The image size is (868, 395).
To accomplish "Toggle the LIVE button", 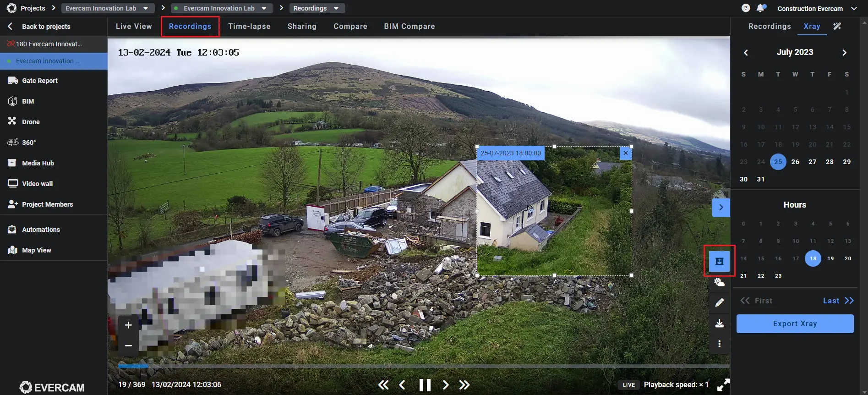I will click(x=629, y=385).
